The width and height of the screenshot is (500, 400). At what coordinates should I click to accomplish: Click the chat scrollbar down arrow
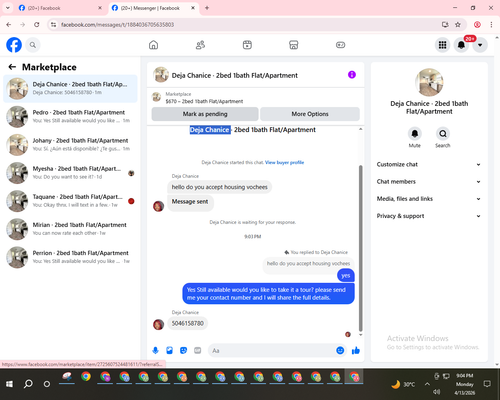coord(360,335)
